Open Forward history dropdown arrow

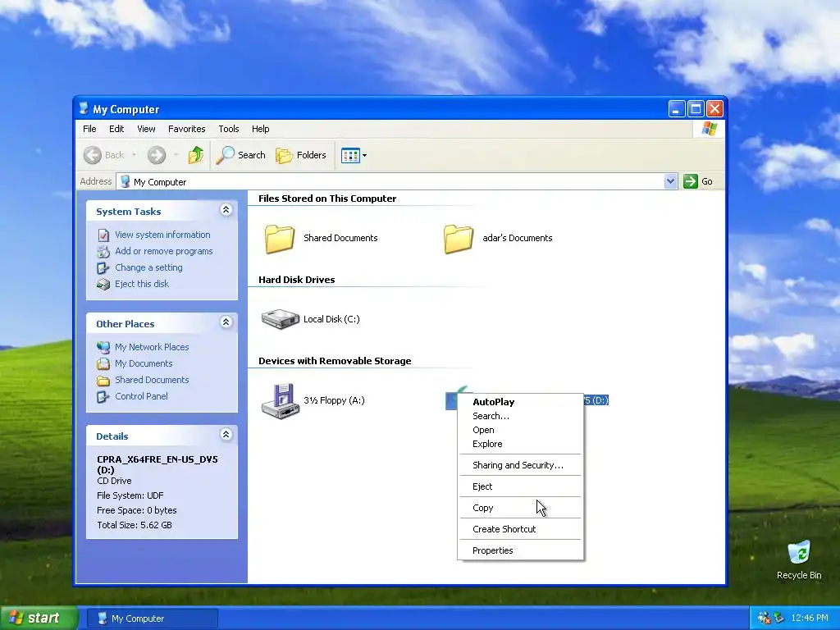(176, 155)
